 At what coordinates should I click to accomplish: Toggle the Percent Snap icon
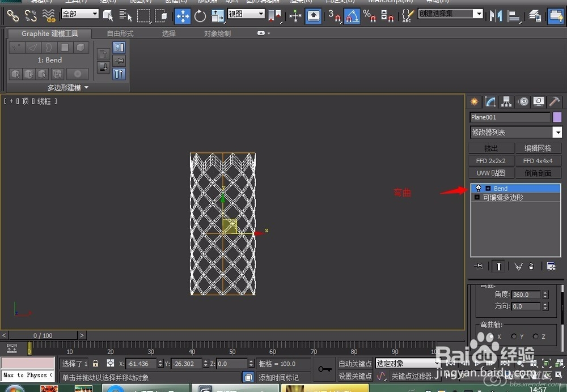tap(370, 16)
